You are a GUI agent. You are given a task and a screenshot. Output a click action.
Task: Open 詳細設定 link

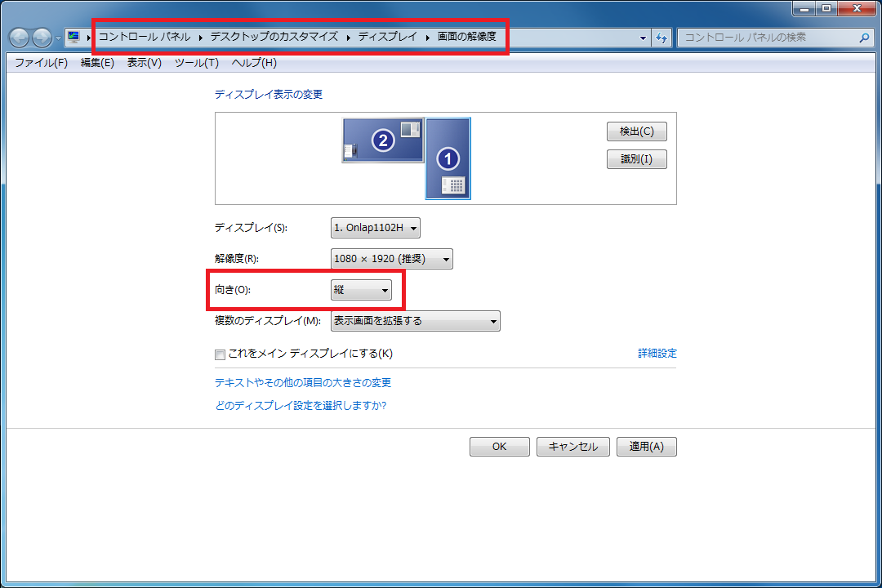tap(657, 354)
